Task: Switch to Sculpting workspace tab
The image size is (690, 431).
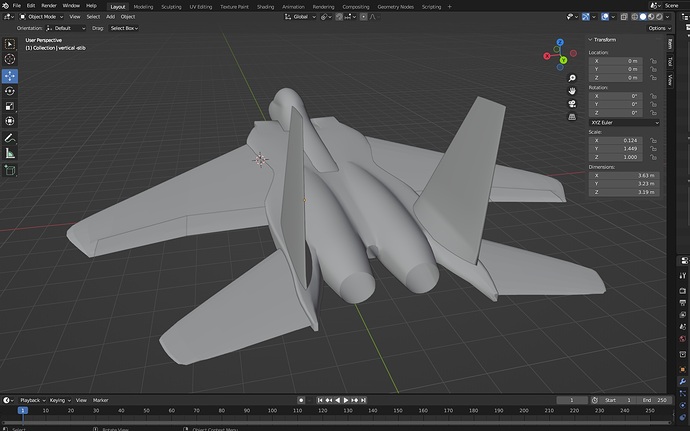Action: (x=171, y=7)
